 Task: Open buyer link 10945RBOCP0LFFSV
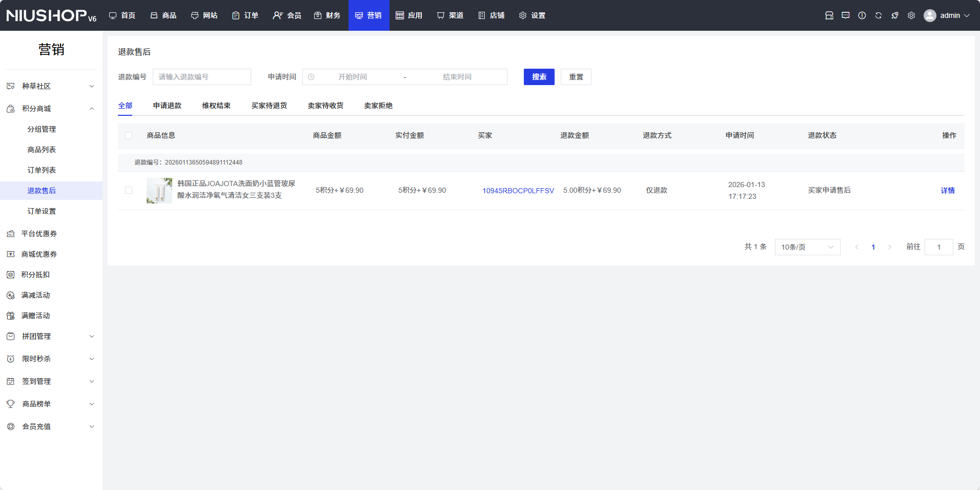click(518, 191)
